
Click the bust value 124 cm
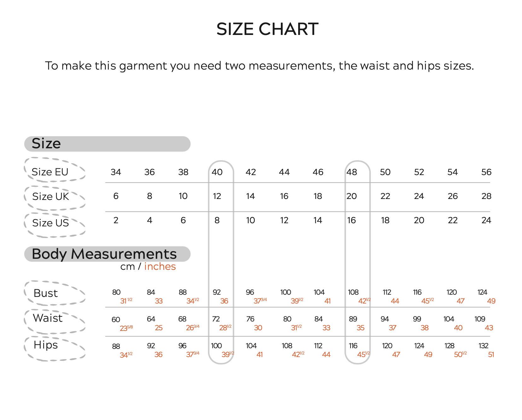click(482, 292)
